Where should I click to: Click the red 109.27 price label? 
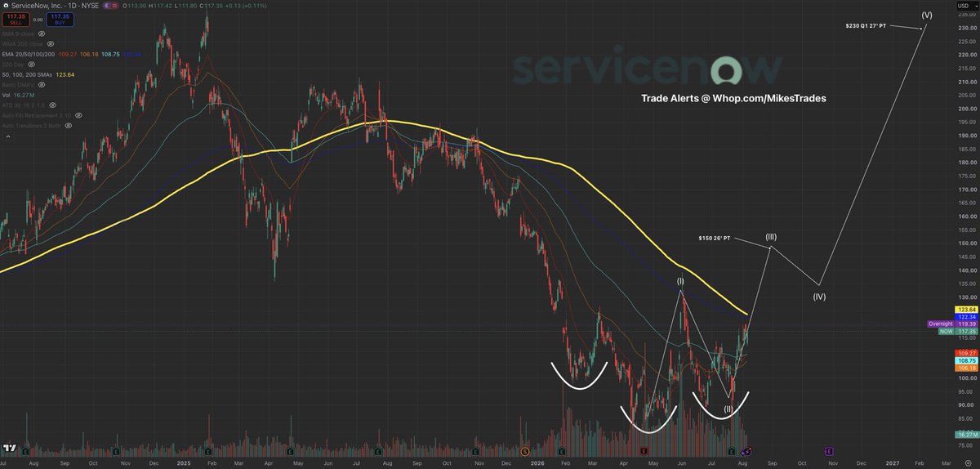(966, 353)
